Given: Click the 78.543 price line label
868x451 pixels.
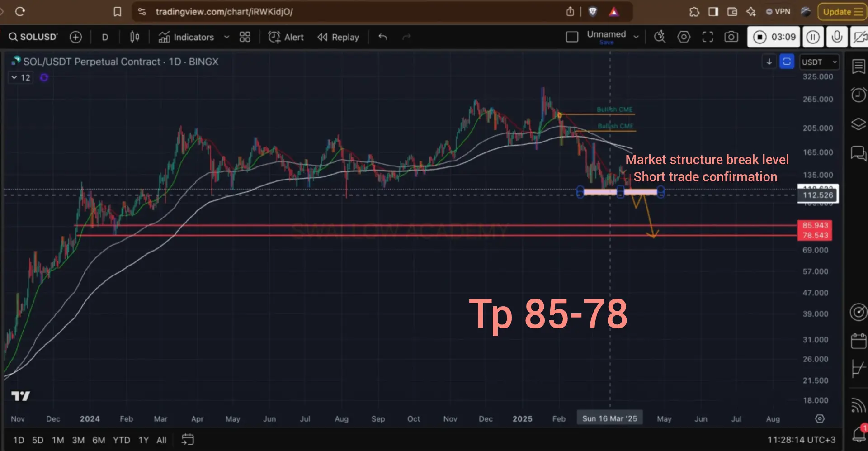Looking at the screenshot, I should click(815, 235).
